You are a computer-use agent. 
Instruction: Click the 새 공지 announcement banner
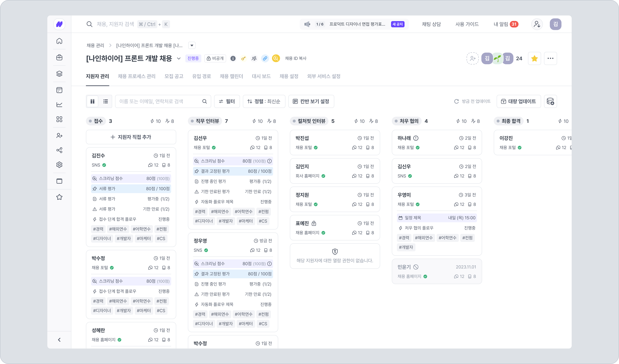coord(354,24)
